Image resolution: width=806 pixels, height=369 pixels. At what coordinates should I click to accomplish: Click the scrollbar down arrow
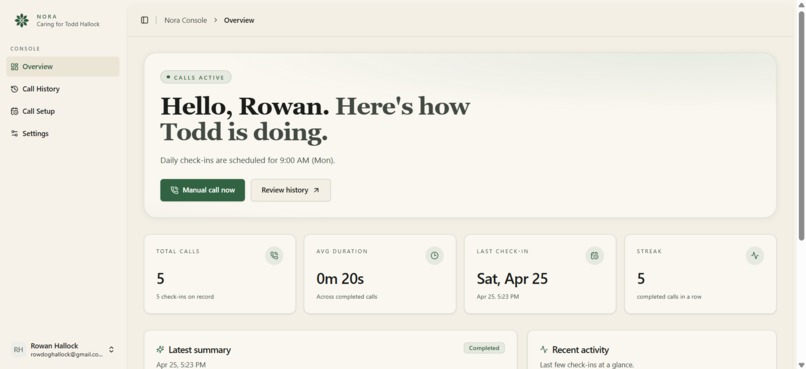[801, 364]
